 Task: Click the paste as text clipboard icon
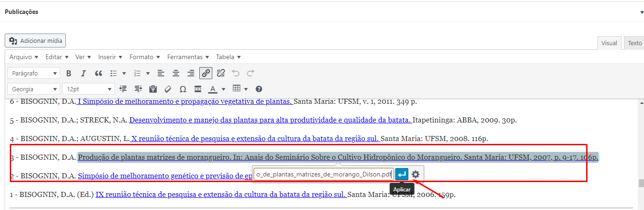(x=153, y=89)
